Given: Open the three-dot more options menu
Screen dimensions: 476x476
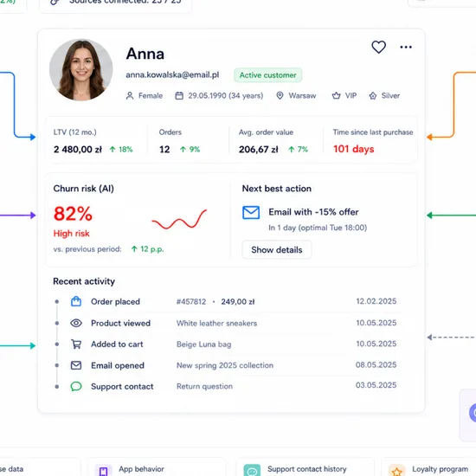Looking at the screenshot, I should (406, 47).
